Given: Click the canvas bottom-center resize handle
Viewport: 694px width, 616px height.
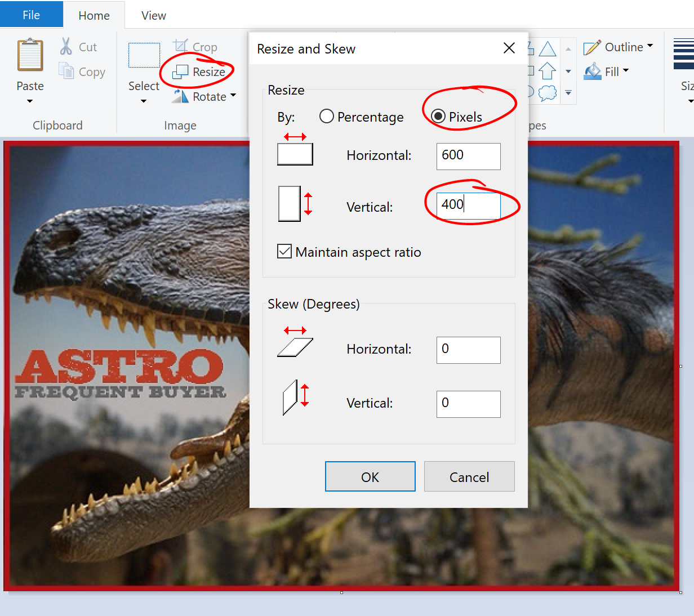Looking at the screenshot, I should (x=341, y=592).
